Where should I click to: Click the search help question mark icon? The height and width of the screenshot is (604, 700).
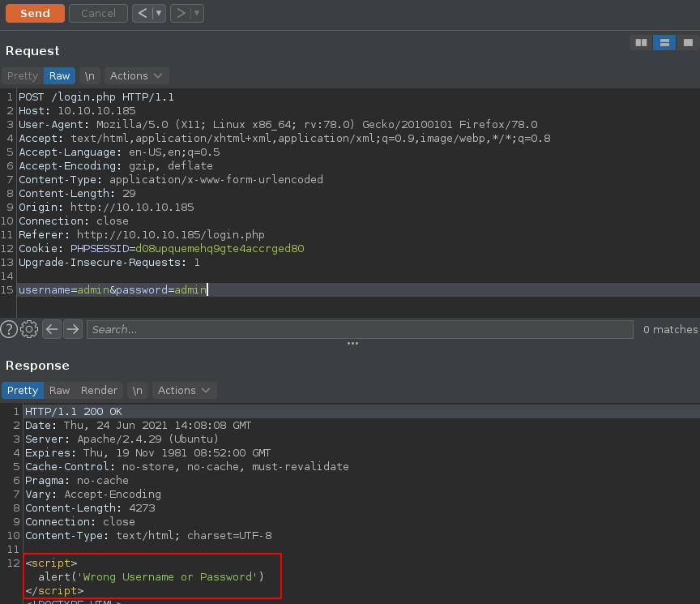pos(9,329)
